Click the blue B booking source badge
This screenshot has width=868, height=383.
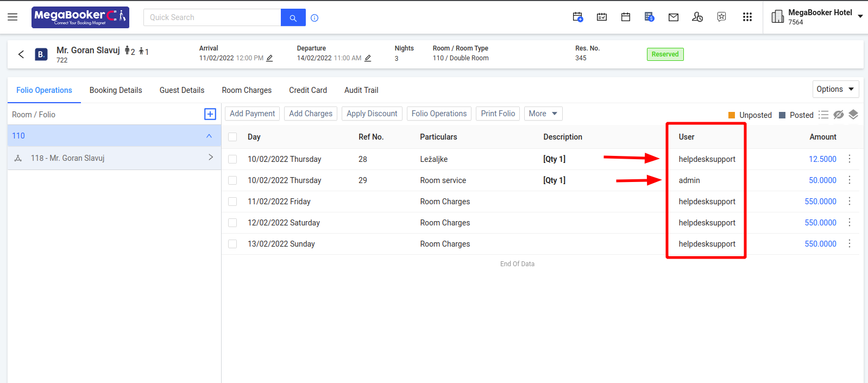[x=41, y=54]
